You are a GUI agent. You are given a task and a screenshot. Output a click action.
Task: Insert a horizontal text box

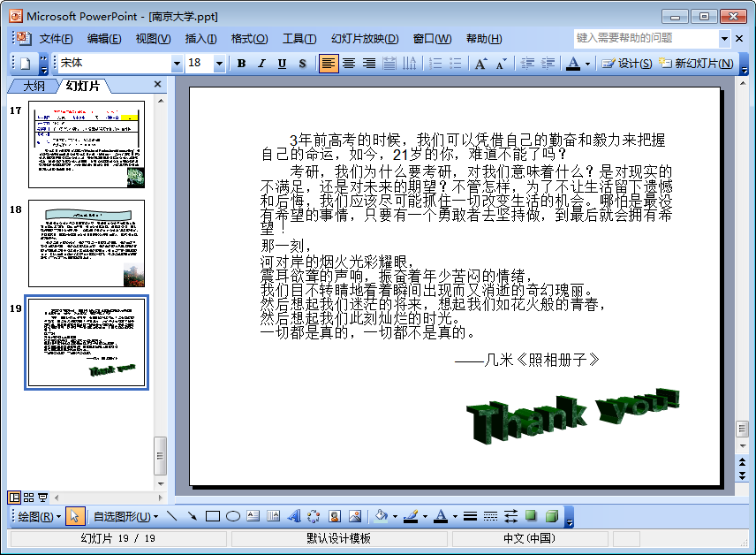pos(253,516)
